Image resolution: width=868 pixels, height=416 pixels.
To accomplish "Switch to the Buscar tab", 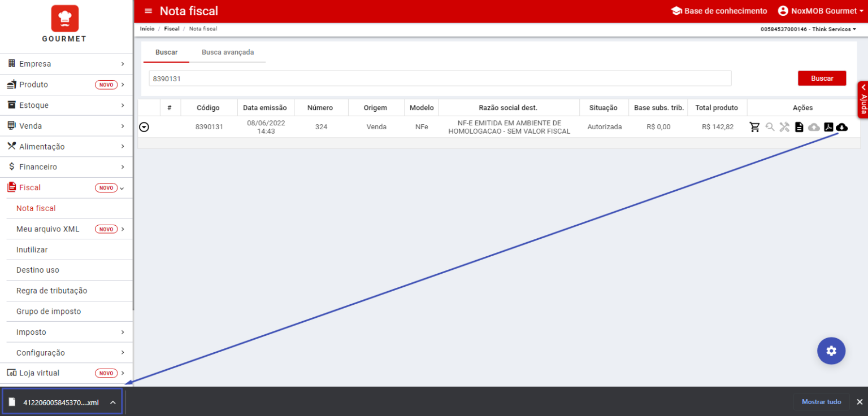I will click(167, 52).
